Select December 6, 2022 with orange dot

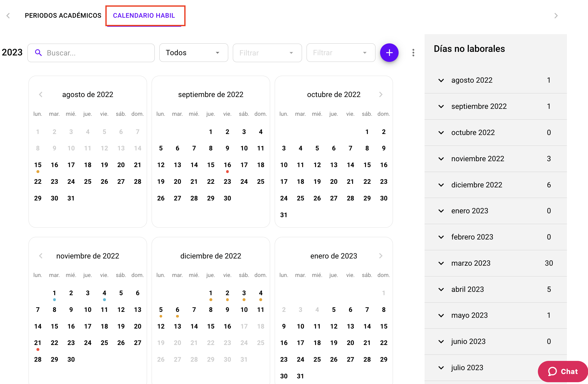177,310
